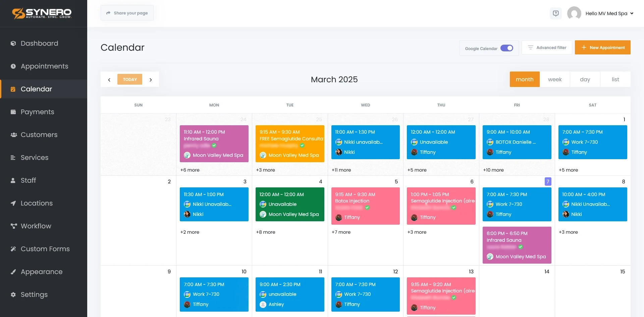644x317 pixels.
Task: Open the Dashboard sidebar icon
Action: click(13, 43)
